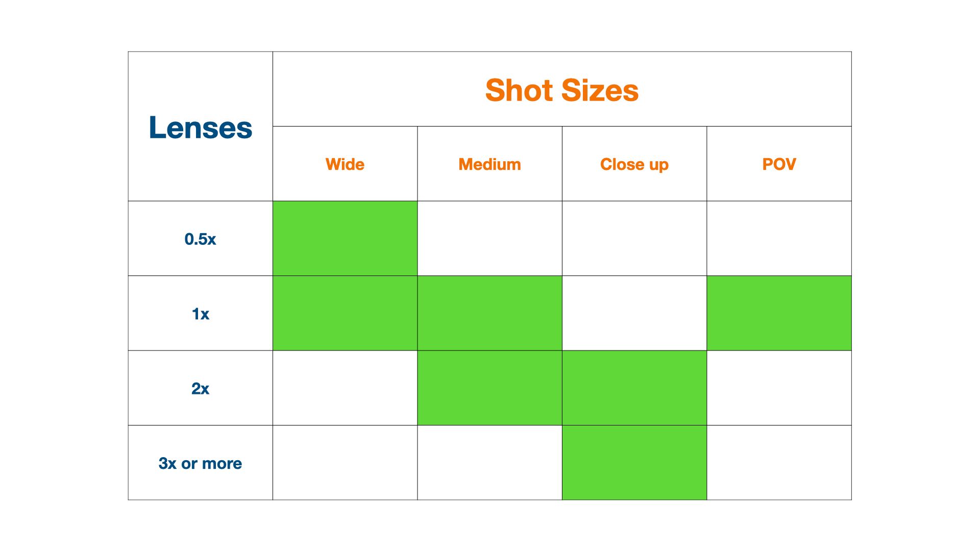Click the Wide column header
The width and height of the screenshot is (980, 551).
point(345,164)
